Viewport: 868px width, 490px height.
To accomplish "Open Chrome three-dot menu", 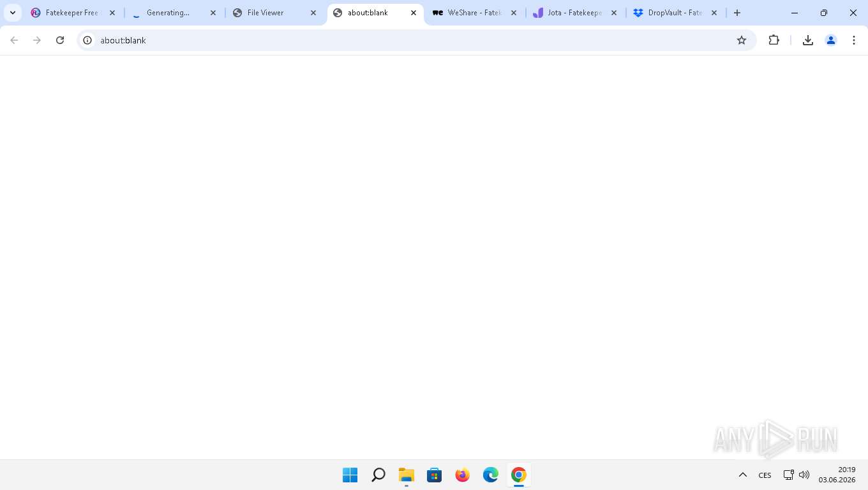I will [x=854, y=40].
